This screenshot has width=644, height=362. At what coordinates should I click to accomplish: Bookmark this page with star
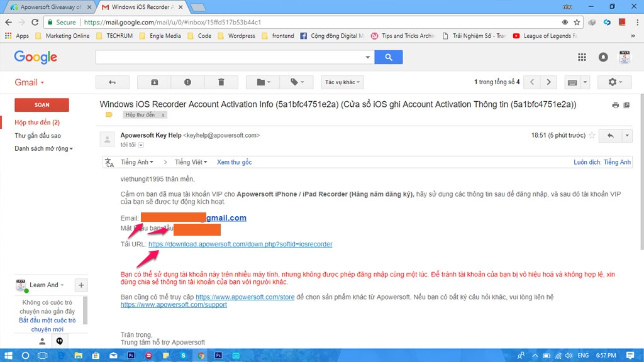click(x=577, y=22)
